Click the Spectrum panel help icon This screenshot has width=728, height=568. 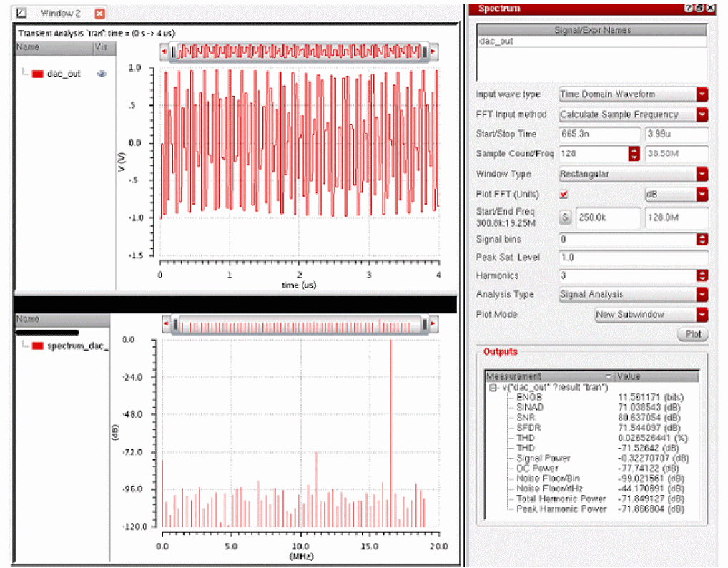(x=688, y=9)
